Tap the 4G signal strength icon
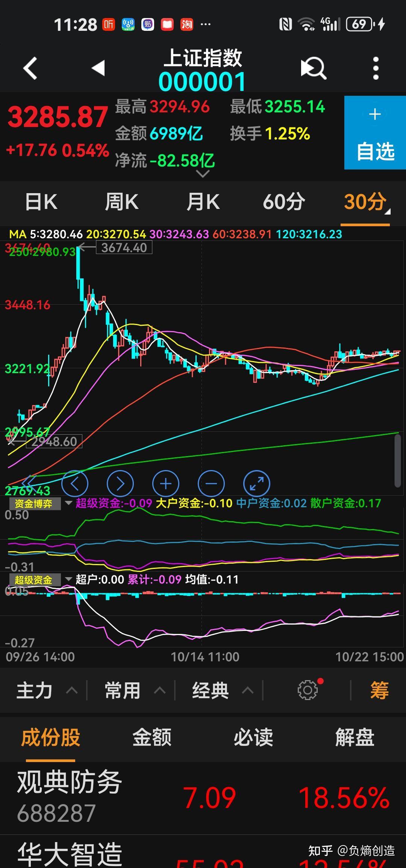 tap(330, 24)
